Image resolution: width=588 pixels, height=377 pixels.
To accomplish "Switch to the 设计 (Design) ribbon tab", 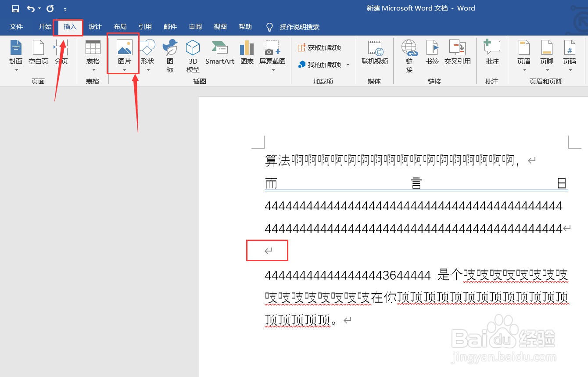I will (x=95, y=26).
